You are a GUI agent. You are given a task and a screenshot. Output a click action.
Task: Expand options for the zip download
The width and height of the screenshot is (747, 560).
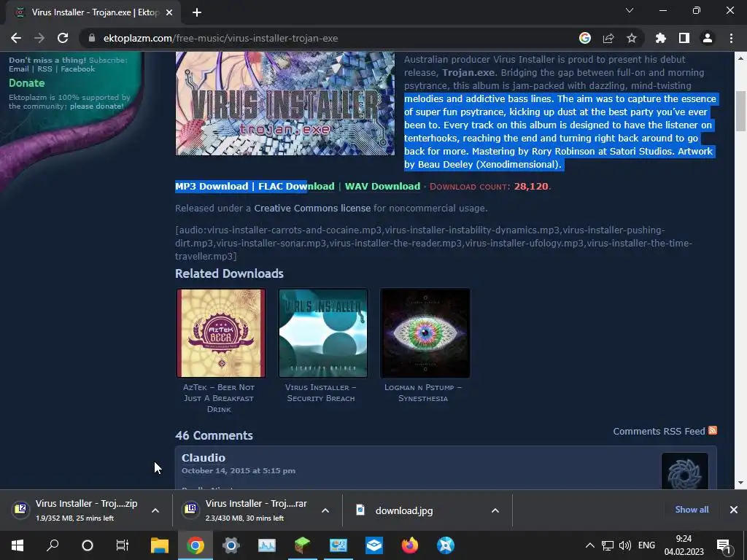155,510
